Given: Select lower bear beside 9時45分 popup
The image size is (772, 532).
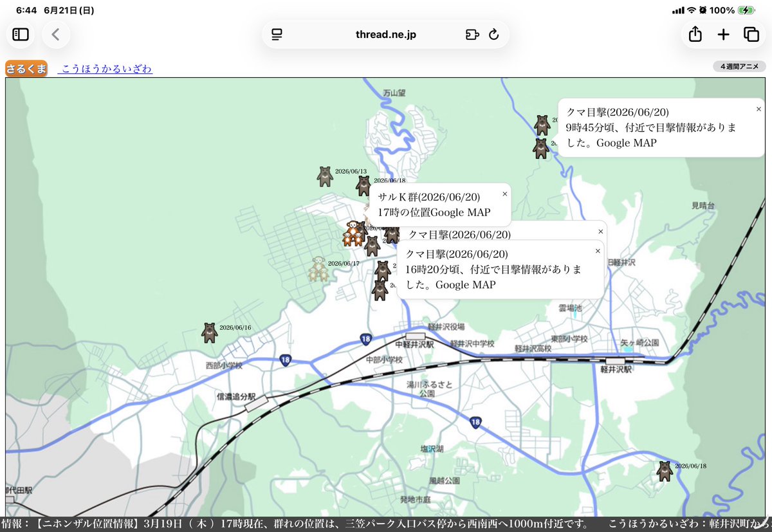Looking at the screenshot, I should (x=541, y=149).
